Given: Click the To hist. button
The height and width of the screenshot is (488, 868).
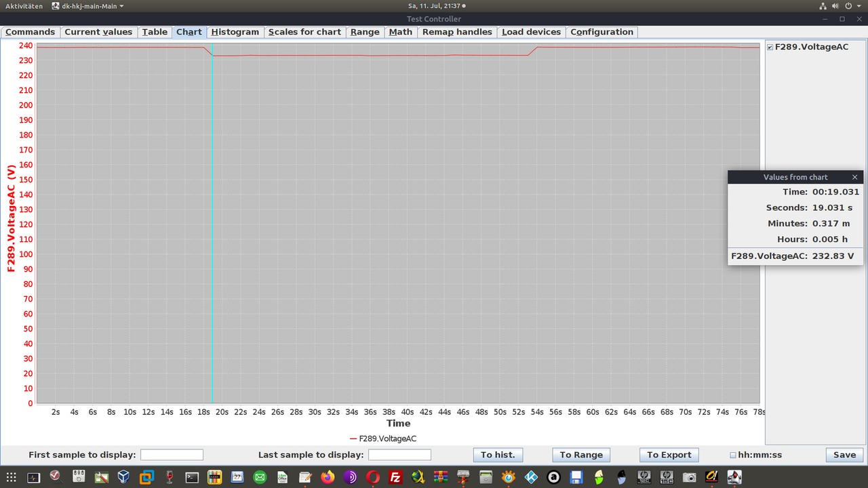Looking at the screenshot, I should coord(498,455).
